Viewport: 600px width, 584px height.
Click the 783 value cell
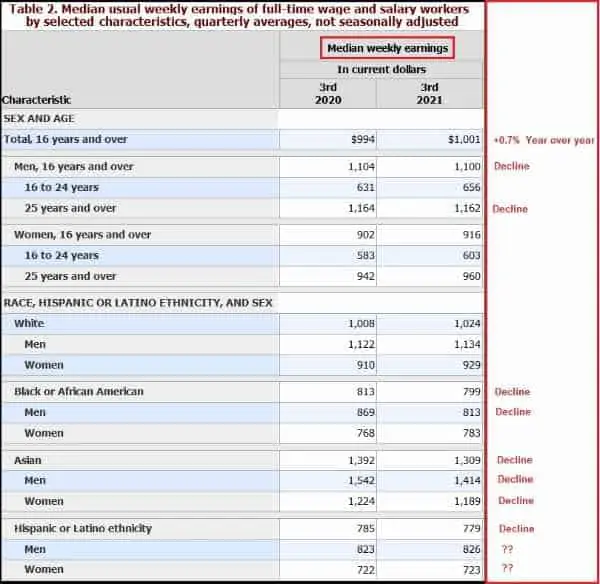[x=430, y=433]
